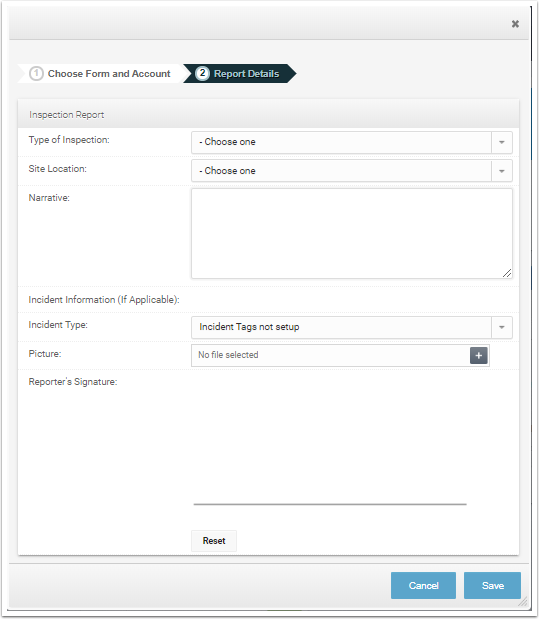Click the step 1 circle icon
539x619 pixels.
[x=36, y=73]
